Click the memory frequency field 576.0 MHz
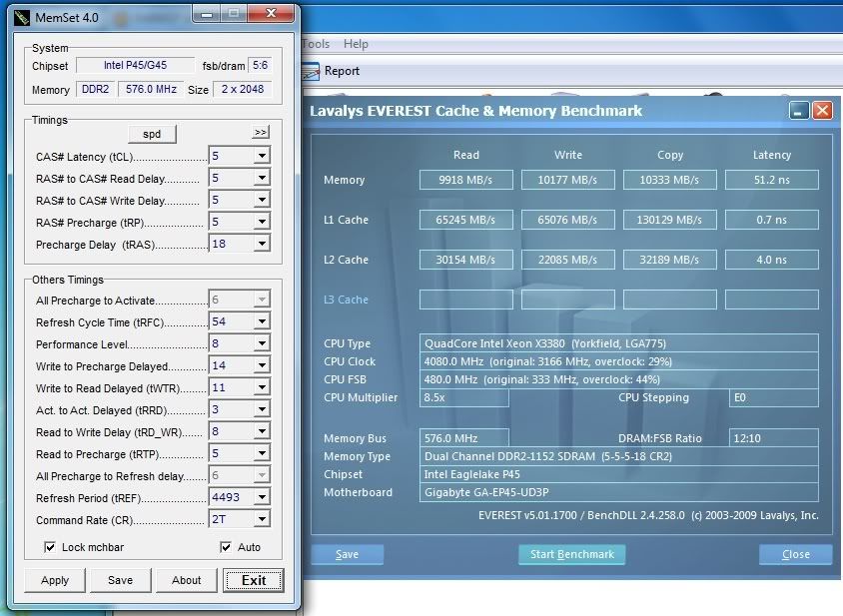 (x=151, y=89)
